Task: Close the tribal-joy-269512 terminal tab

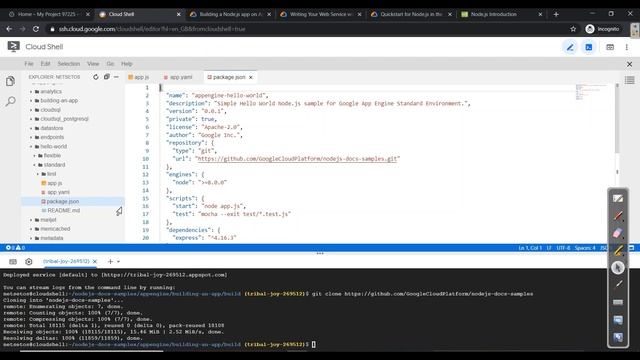Action: (95, 261)
